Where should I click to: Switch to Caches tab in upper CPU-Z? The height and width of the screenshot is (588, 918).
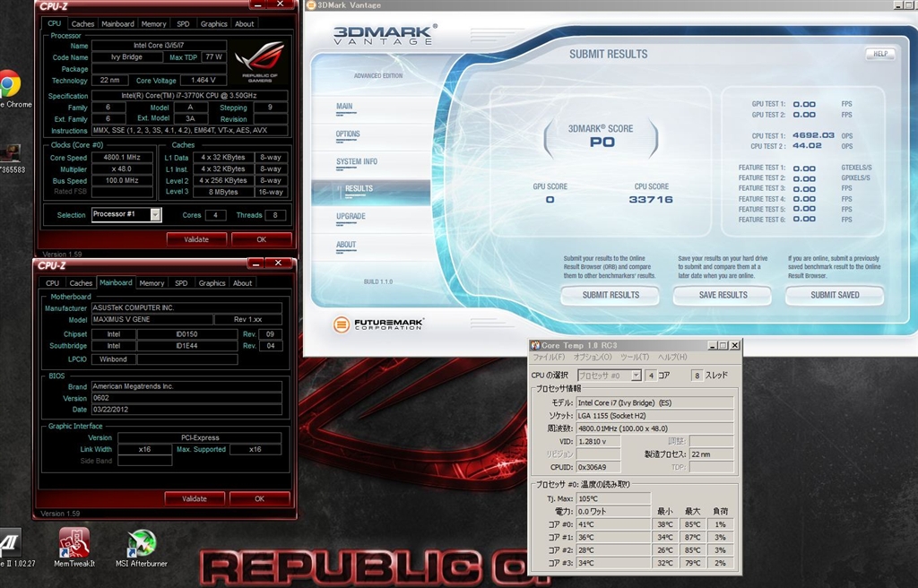[x=82, y=24]
